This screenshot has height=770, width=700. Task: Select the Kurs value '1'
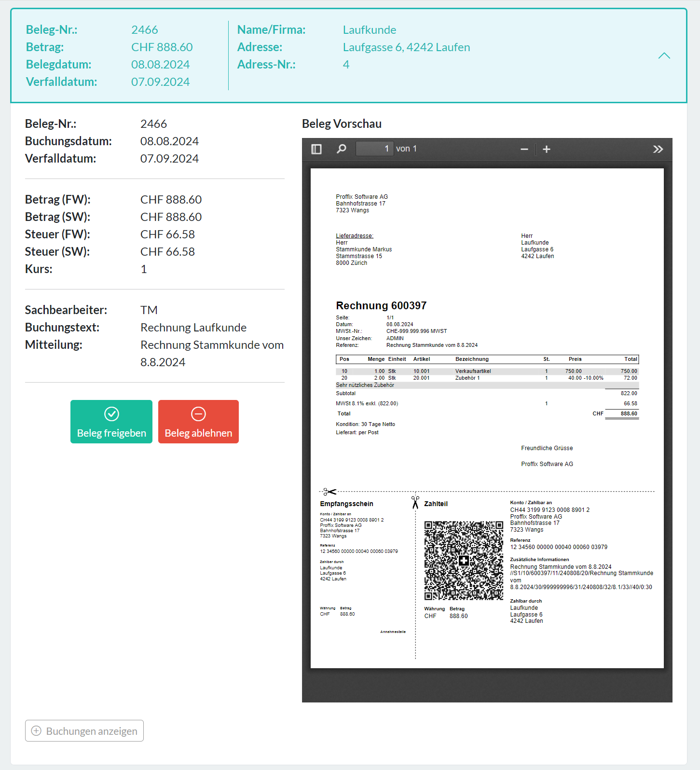(144, 269)
